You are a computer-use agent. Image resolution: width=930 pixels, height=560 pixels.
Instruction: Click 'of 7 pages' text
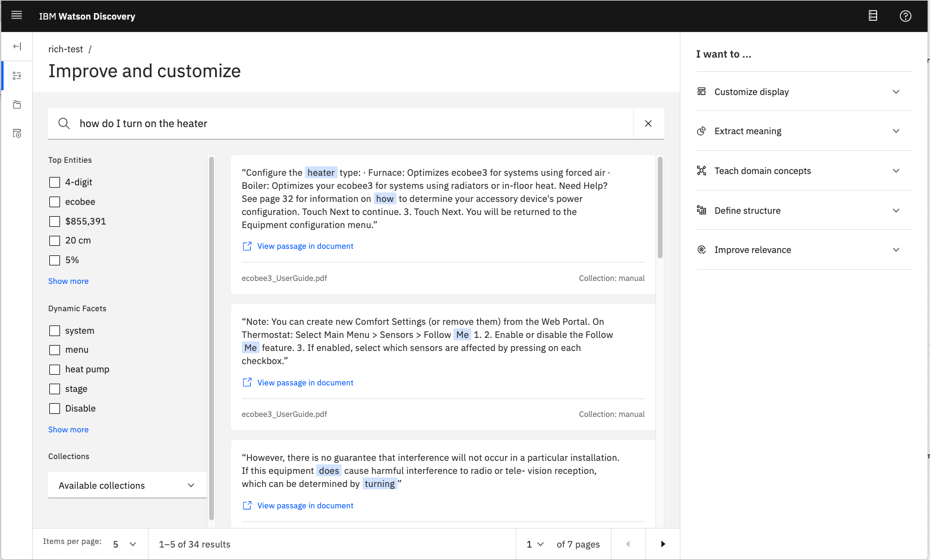(578, 544)
